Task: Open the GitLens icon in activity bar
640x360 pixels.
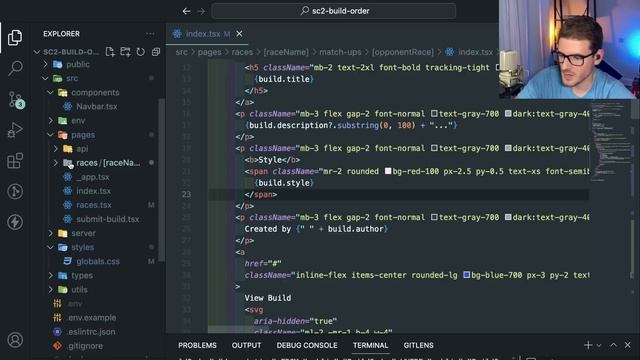Action: point(15,191)
